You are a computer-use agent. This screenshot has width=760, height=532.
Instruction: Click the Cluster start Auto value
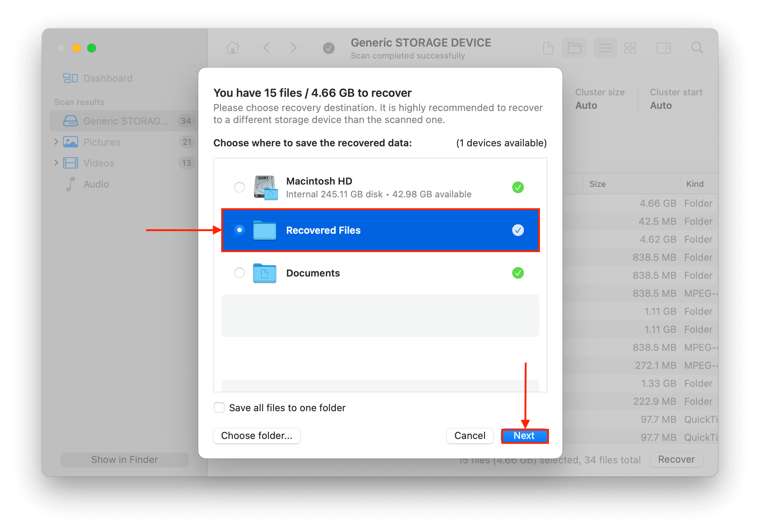[x=661, y=105]
